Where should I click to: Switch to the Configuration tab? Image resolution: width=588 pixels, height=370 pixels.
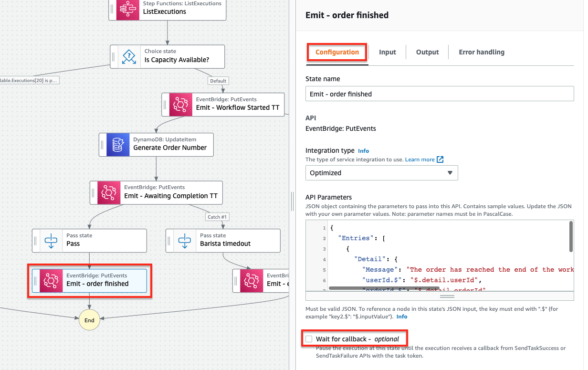click(337, 52)
